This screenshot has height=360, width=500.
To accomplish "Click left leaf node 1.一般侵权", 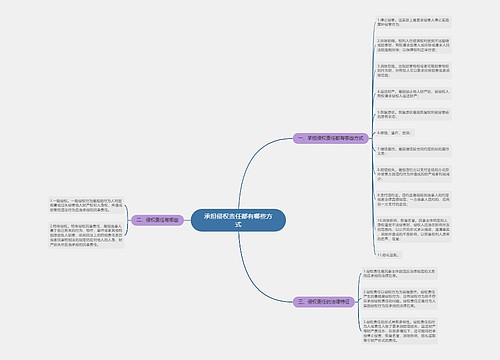I will coord(86,205).
